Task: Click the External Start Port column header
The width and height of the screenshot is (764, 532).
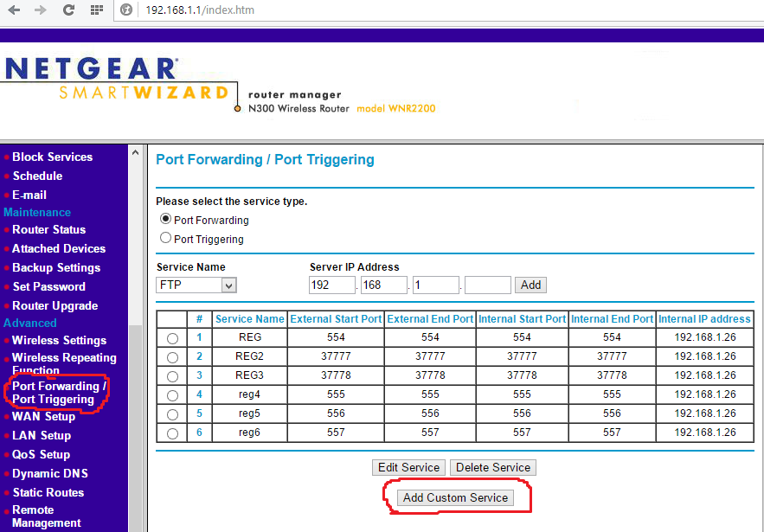Action: [x=336, y=319]
